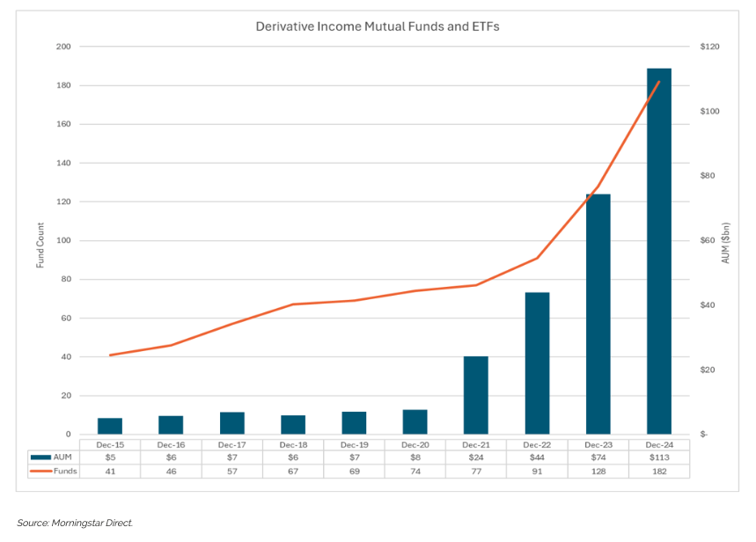
Task: Select the Dec-19 column header
Action: tap(354, 444)
